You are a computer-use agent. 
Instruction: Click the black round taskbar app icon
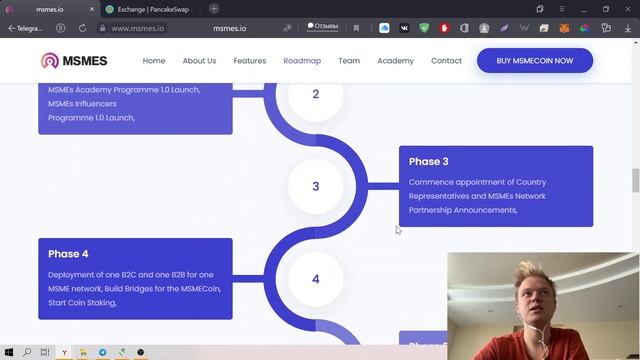[x=140, y=352]
